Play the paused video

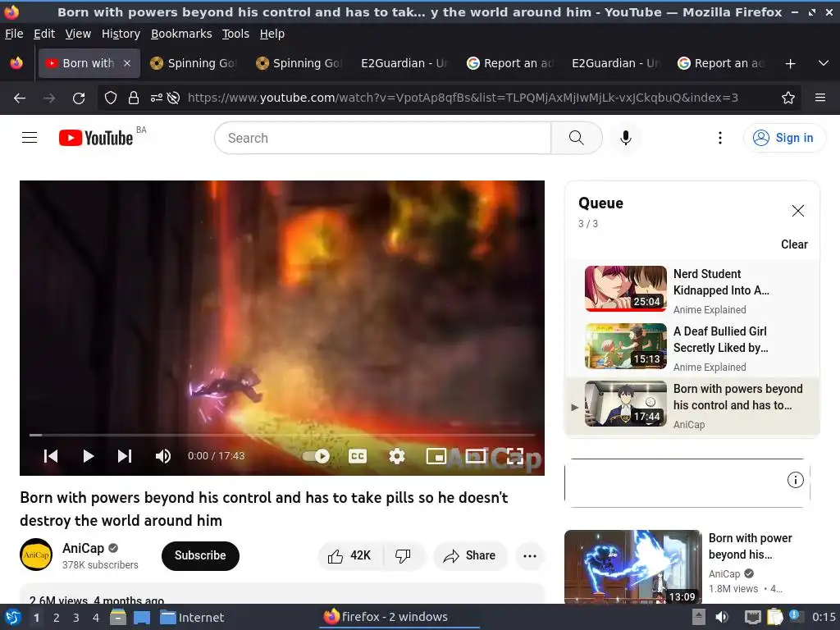(88, 456)
